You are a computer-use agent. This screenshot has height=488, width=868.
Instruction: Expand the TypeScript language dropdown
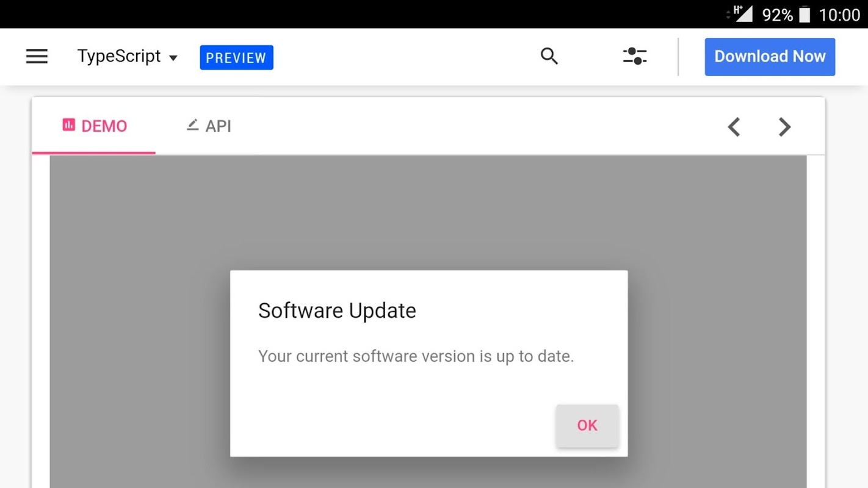127,57
